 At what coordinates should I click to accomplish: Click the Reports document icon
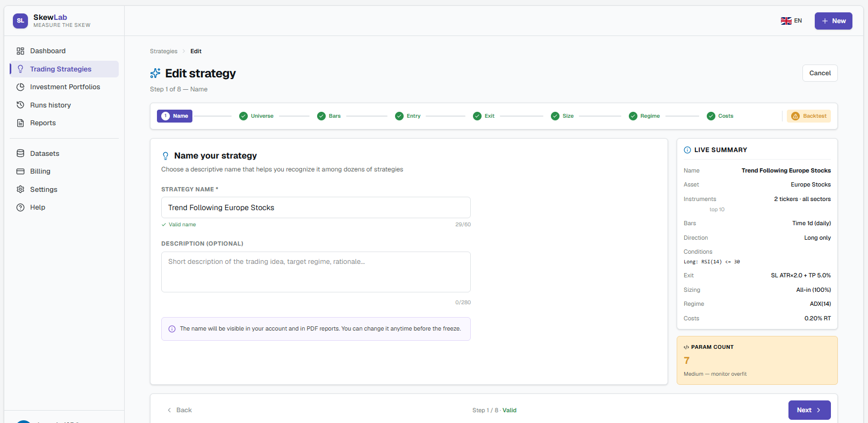[20, 123]
